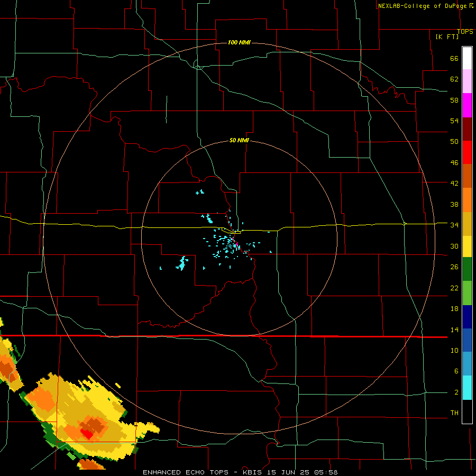Image resolution: width=476 pixels, height=476 pixels.
Task: Select the light green legend swatch
Action: pyautogui.click(x=467, y=293)
